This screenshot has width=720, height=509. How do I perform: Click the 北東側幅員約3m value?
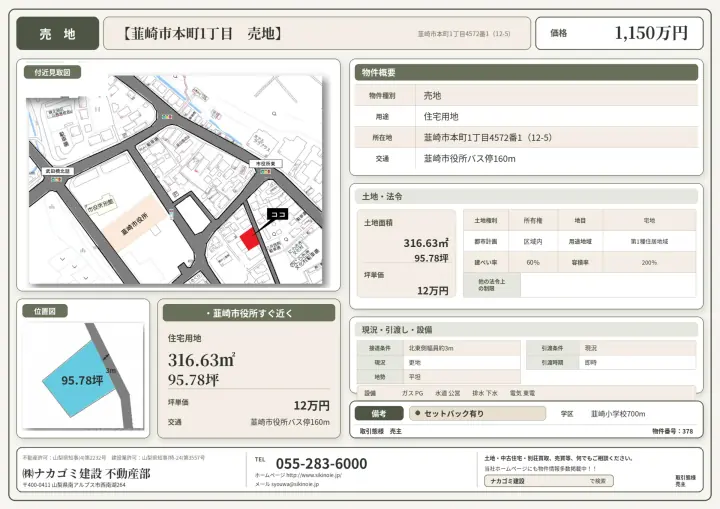click(431, 348)
